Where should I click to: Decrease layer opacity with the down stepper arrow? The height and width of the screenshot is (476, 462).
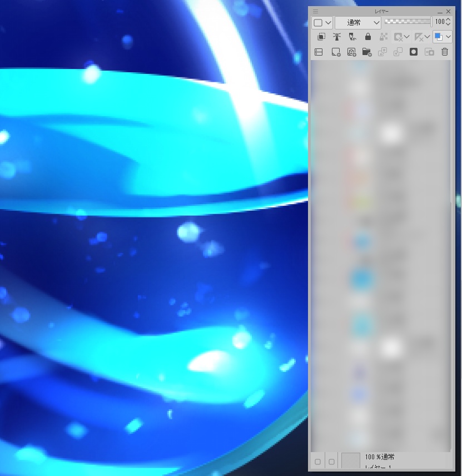coord(448,24)
